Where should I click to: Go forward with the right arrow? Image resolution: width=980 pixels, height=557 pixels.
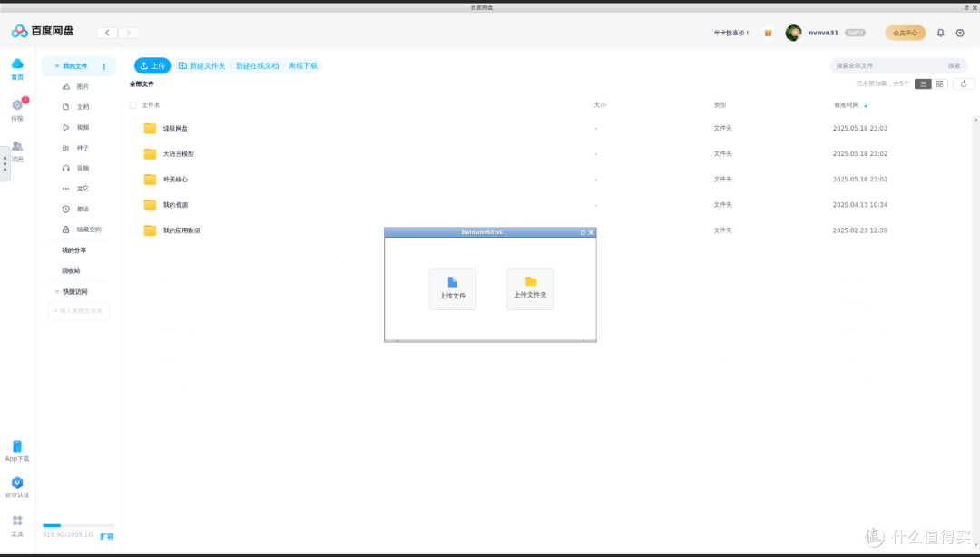click(129, 33)
